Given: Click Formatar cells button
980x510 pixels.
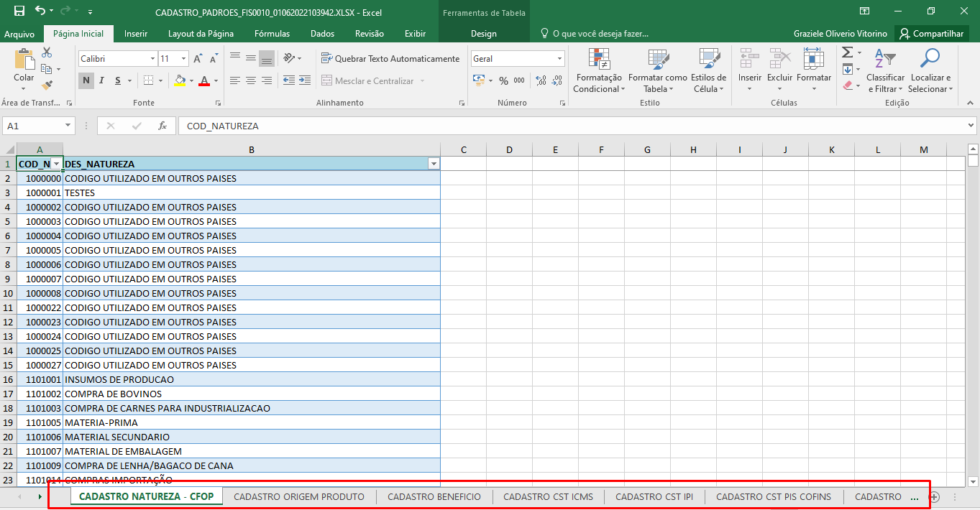Looking at the screenshot, I should (x=814, y=70).
